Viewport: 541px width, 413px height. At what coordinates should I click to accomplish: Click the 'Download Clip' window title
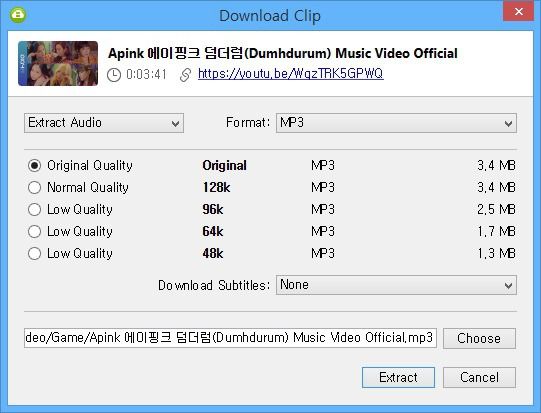coord(270,16)
